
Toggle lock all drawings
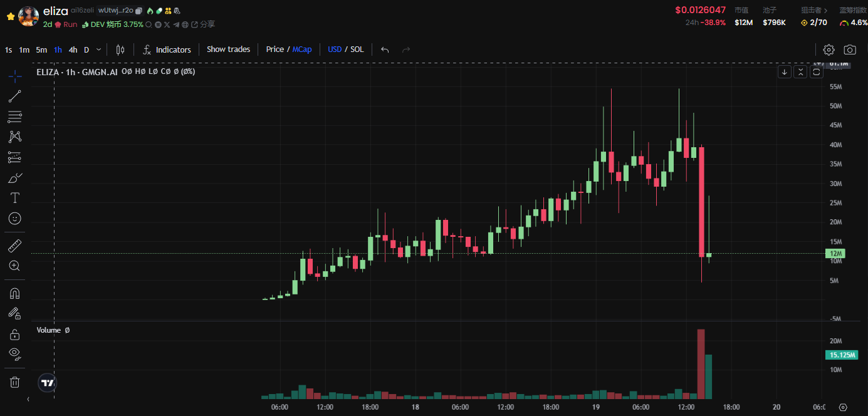pyautogui.click(x=15, y=334)
